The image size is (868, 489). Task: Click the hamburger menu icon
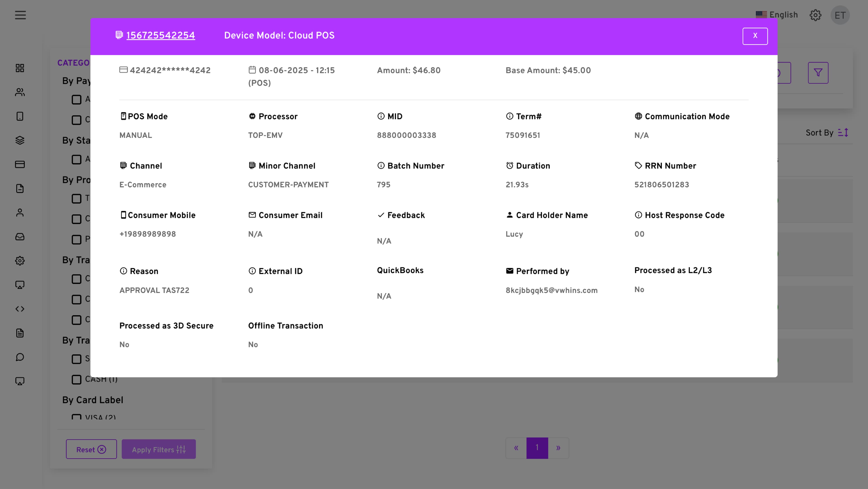click(x=20, y=15)
